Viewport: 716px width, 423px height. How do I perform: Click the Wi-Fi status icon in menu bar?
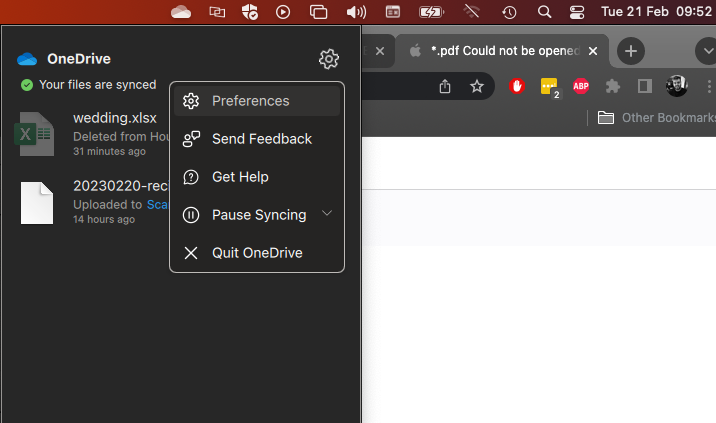tap(472, 12)
